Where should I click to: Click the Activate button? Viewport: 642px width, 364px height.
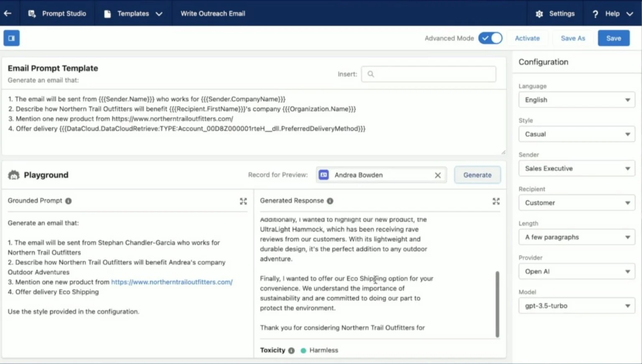coord(527,38)
